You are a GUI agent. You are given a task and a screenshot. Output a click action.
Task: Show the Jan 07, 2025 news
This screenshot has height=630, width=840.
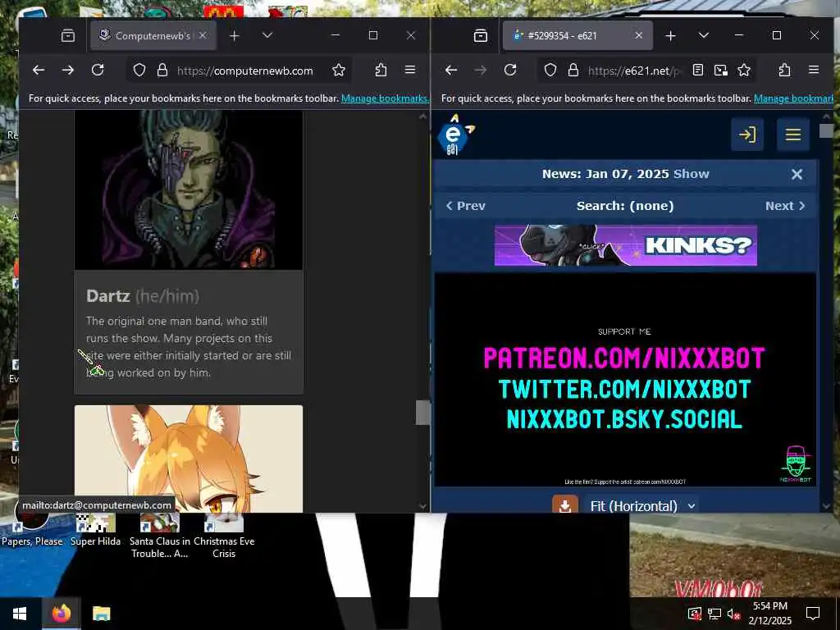pyautogui.click(x=691, y=174)
